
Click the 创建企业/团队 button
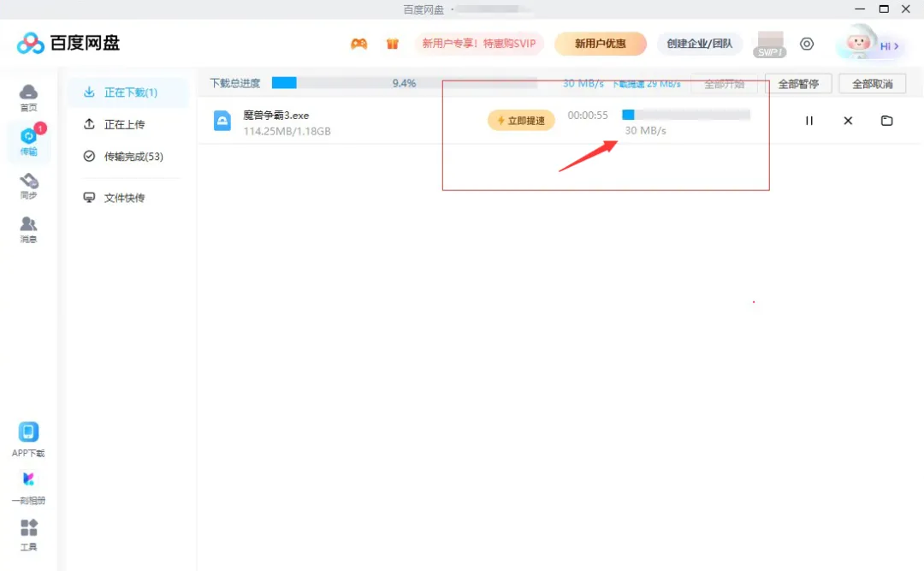click(700, 44)
